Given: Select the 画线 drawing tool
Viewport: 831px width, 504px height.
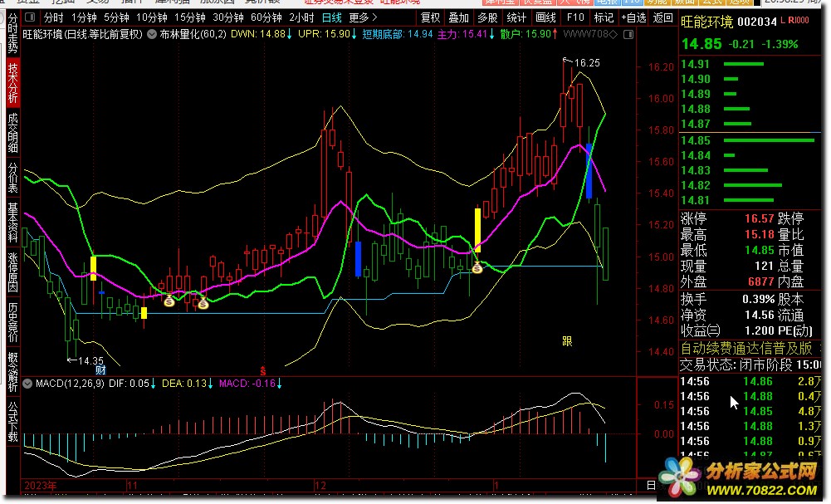Looking at the screenshot, I should pos(545,17).
